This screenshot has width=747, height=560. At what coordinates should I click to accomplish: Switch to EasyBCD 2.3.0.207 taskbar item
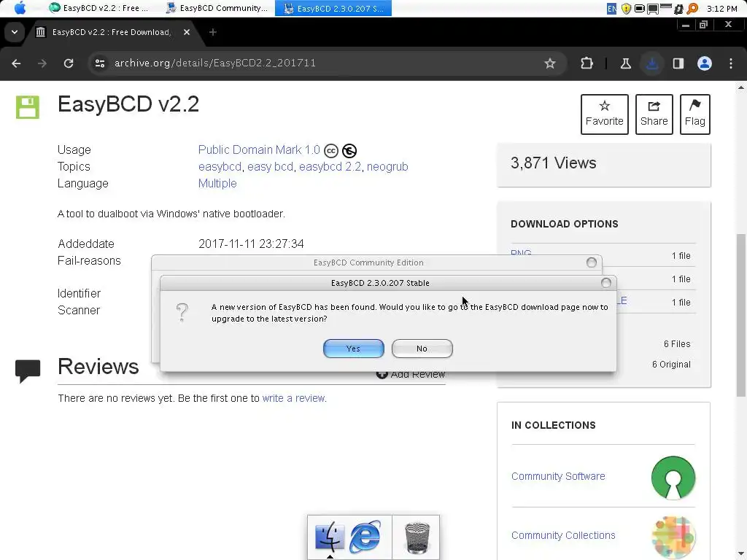[x=333, y=8]
